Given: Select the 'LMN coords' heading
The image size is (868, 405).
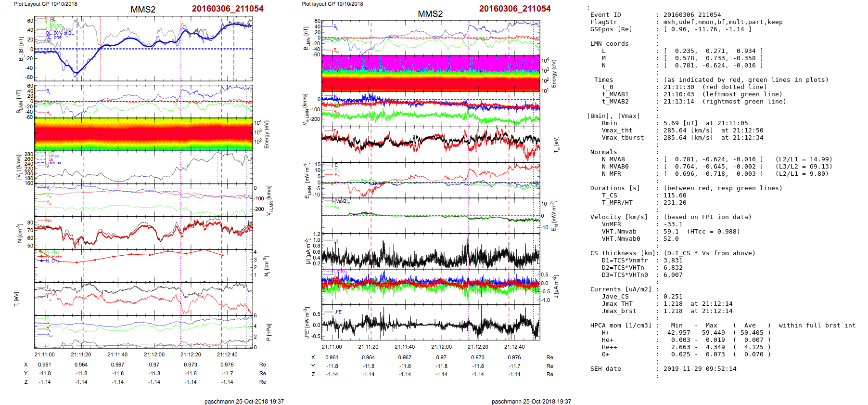Looking at the screenshot, I should tap(609, 44).
